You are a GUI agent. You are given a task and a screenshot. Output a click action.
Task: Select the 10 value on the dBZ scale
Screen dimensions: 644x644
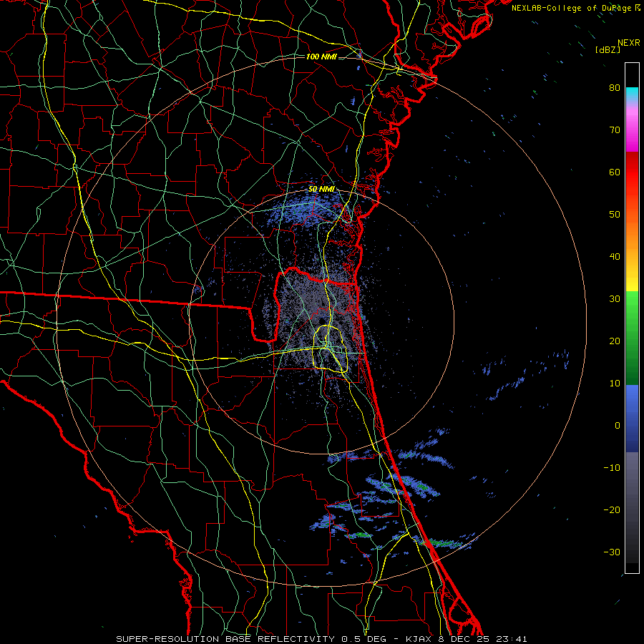pos(615,384)
